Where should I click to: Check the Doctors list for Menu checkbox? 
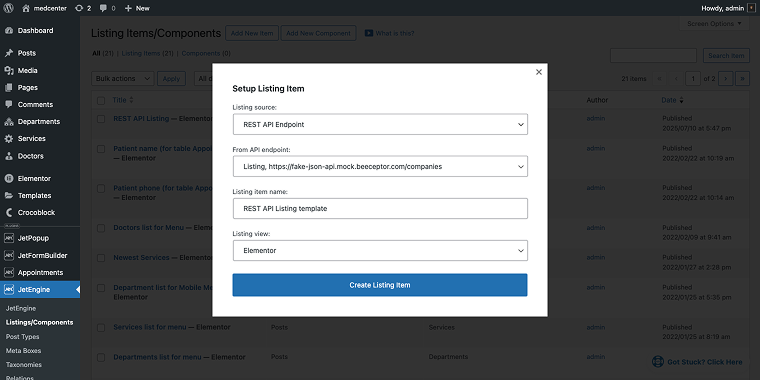(101, 228)
